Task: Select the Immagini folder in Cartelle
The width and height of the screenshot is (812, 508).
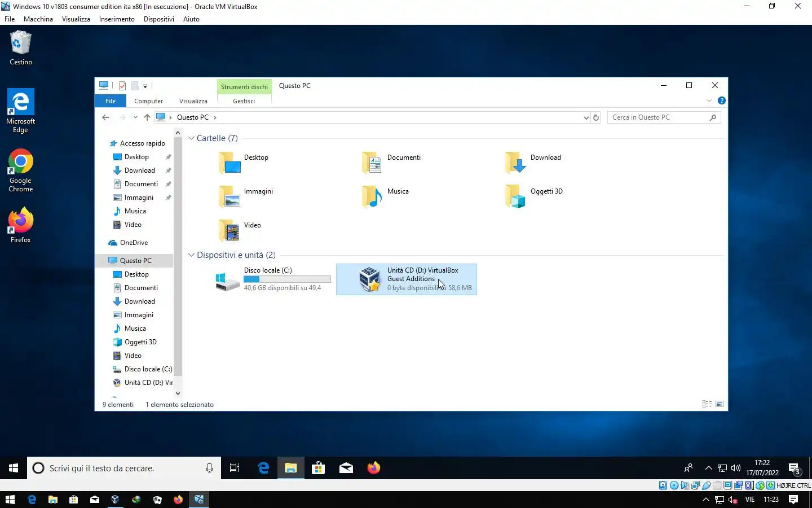Action: tap(246, 196)
